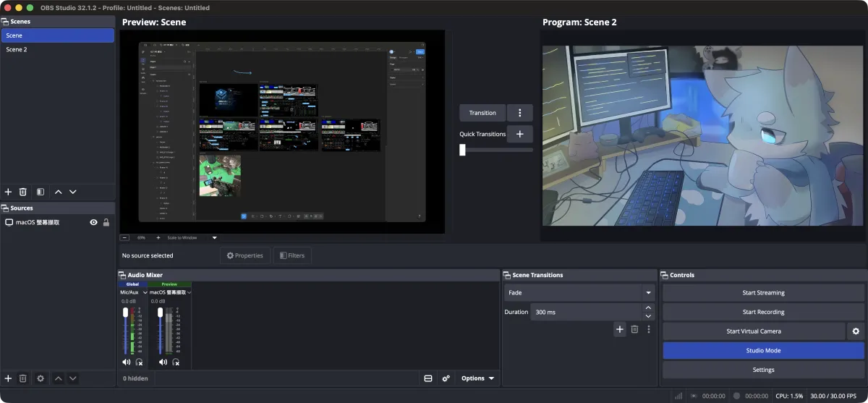Open Transition three-dot options menu

[520, 113]
